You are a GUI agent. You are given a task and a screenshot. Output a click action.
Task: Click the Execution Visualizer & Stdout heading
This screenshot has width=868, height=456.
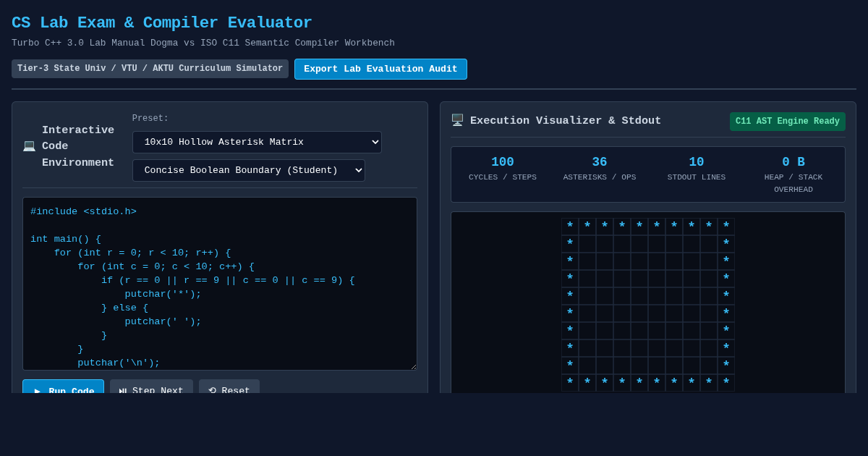[x=566, y=121]
